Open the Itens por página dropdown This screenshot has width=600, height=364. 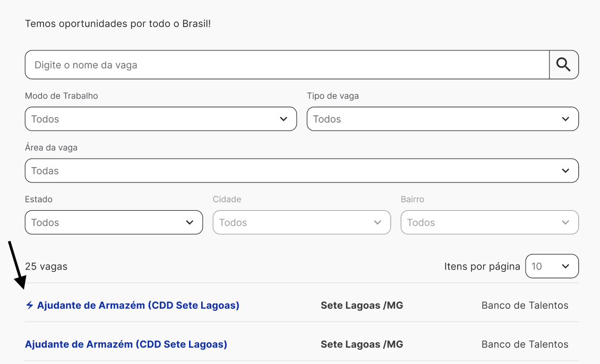tap(552, 266)
